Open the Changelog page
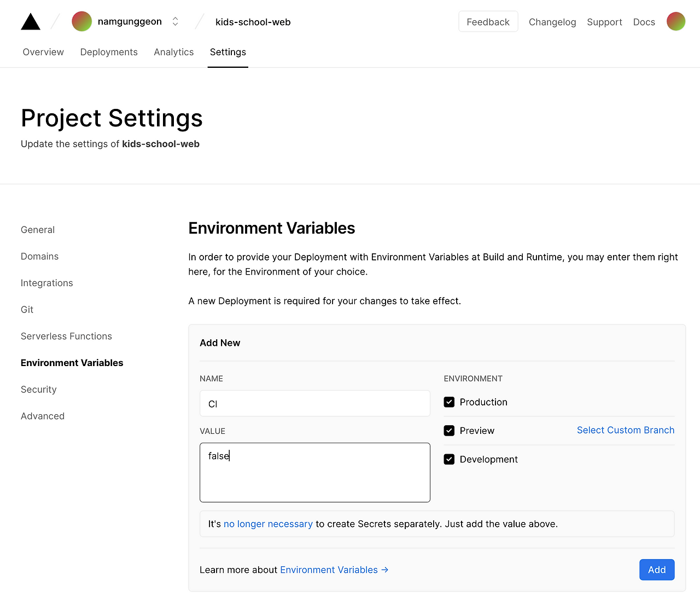 click(x=552, y=22)
